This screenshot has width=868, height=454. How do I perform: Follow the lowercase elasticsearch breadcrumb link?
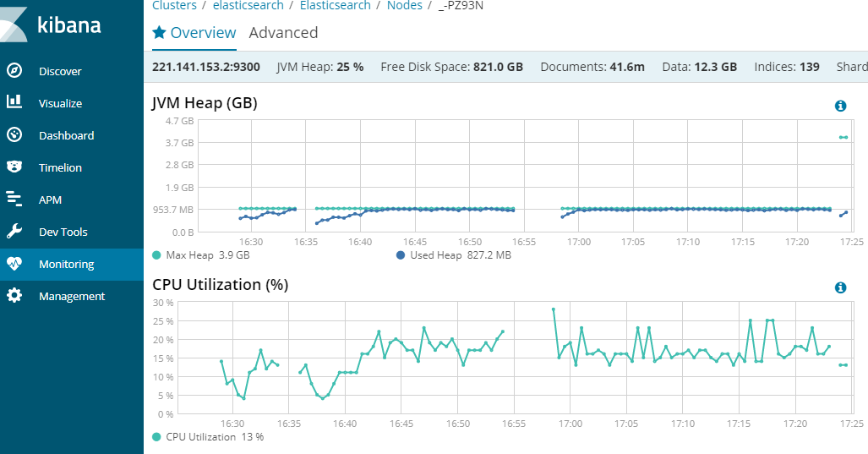click(248, 6)
